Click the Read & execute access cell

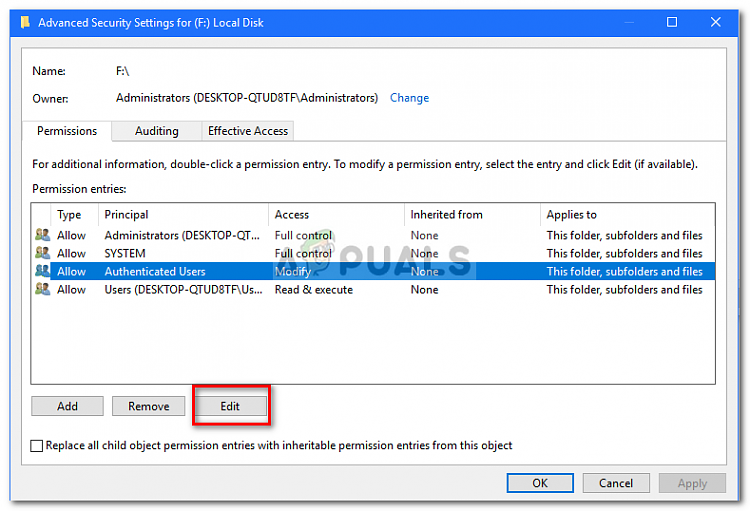pyautogui.click(x=314, y=289)
